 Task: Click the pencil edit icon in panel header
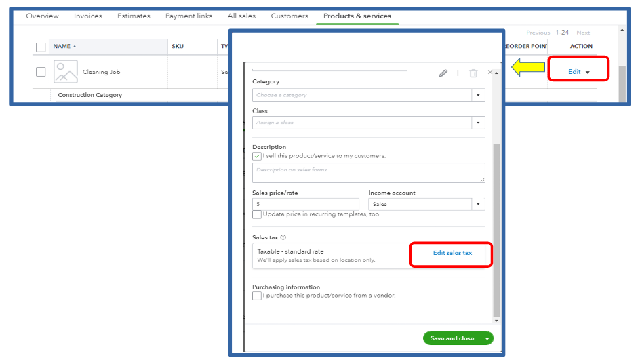[443, 73]
